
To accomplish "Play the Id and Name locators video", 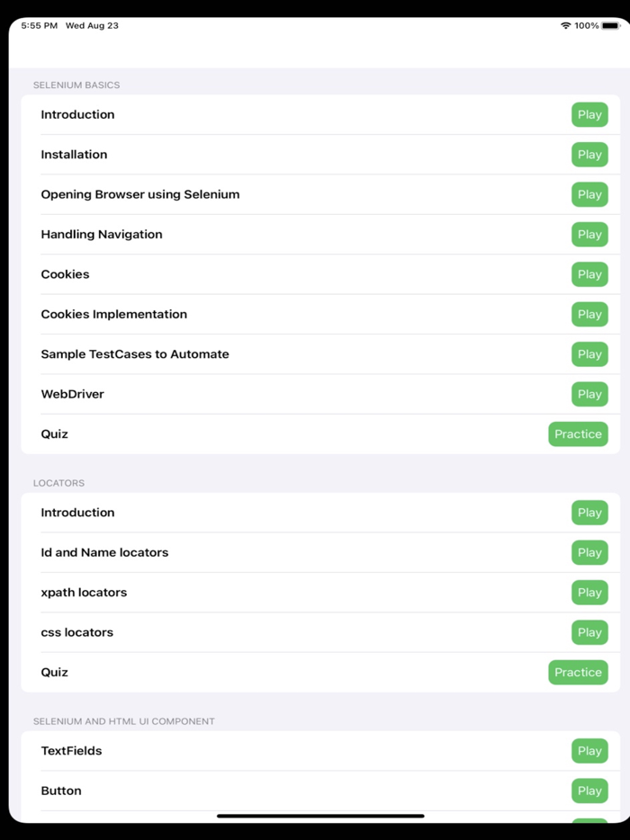I will [x=589, y=552].
